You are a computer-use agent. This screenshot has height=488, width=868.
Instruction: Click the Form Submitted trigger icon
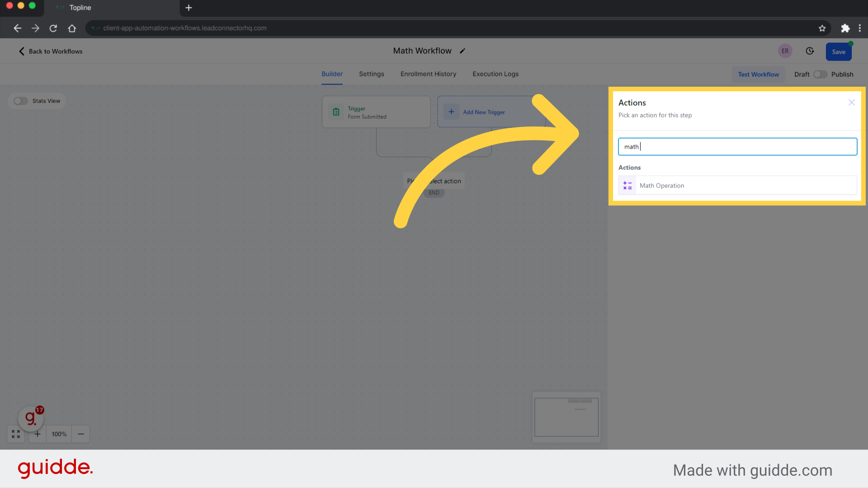point(335,112)
